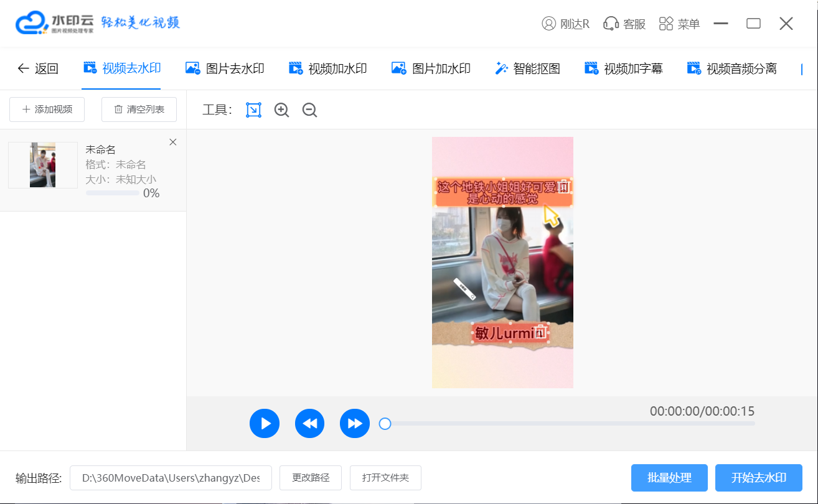Screen dimensions: 818x504
Task: Fast forward the video preview
Action: [355, 424]
